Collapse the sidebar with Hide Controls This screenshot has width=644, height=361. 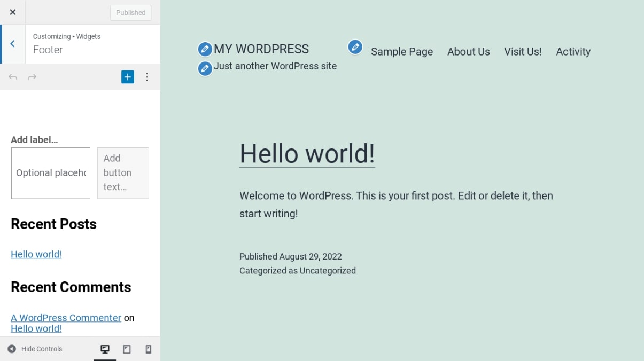pos(35,349)
